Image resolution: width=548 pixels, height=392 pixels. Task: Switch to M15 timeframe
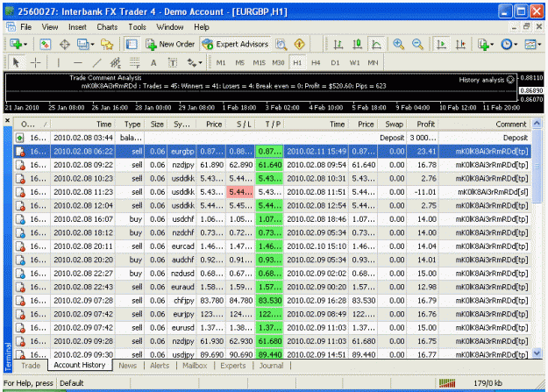259,62
